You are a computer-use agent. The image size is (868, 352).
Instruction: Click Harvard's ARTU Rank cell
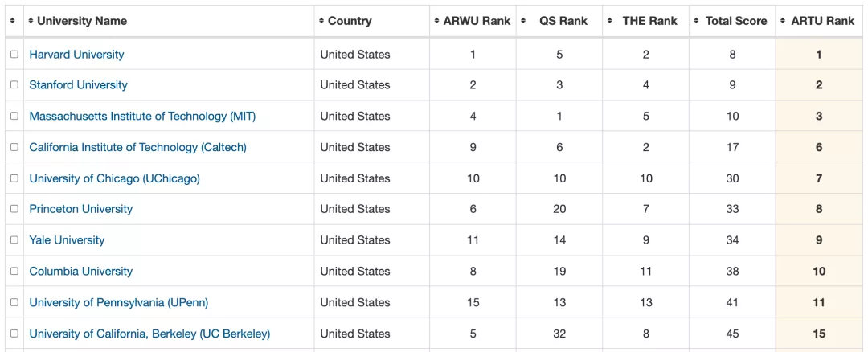pos(819,54)
